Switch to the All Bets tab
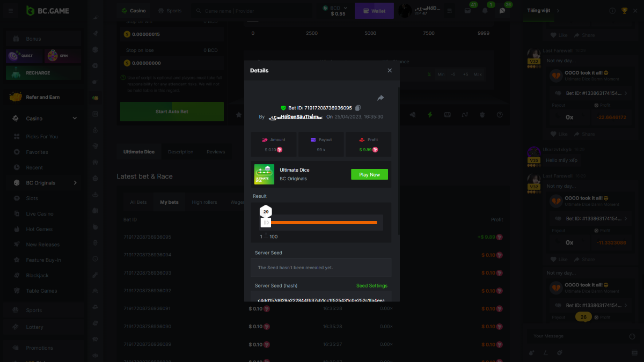The width and height of the screenshot is (644, 362). [138, 202]
